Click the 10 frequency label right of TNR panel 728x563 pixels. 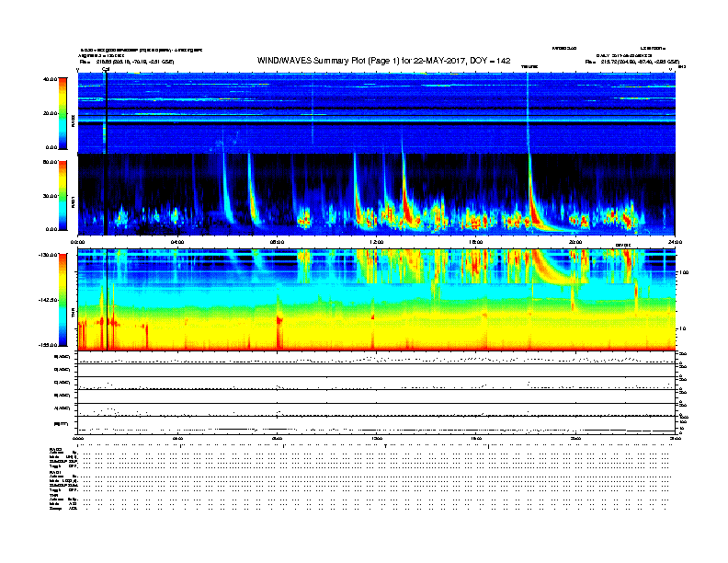(682, 329)
